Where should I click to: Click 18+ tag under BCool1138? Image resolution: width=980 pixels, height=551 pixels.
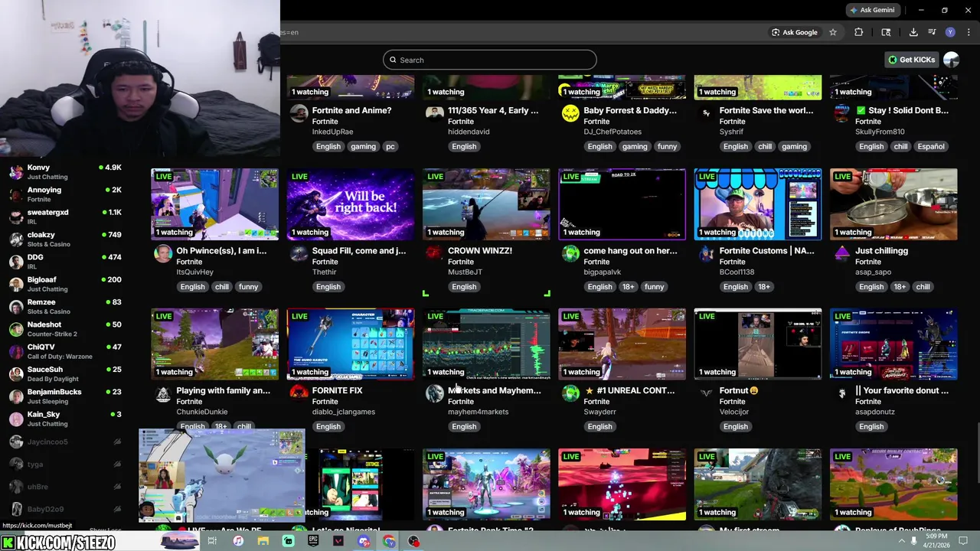(764, 286)
